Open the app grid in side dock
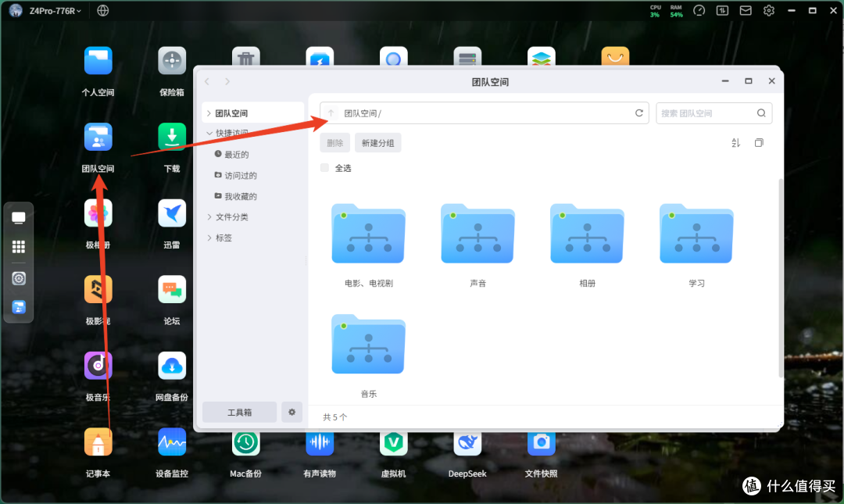Image resolution: width=844 pixels, height=504 pixels. click(x=18, y=247)
